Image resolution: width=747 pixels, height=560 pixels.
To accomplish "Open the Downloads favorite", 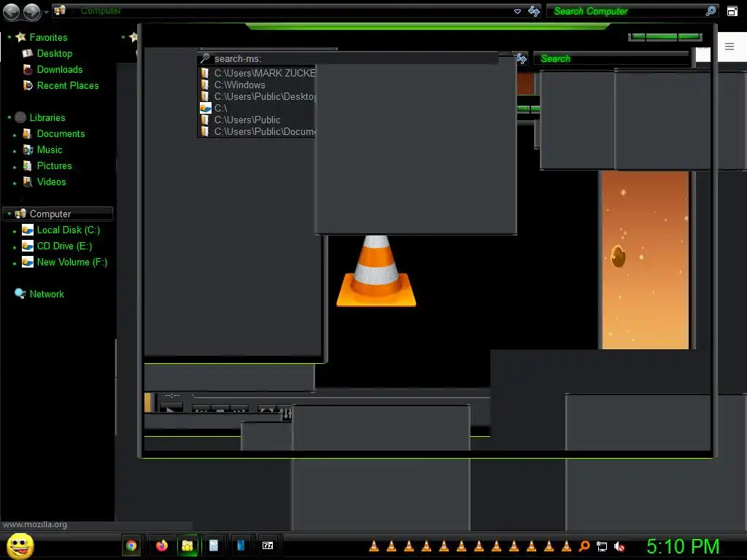I will (60, 69).
